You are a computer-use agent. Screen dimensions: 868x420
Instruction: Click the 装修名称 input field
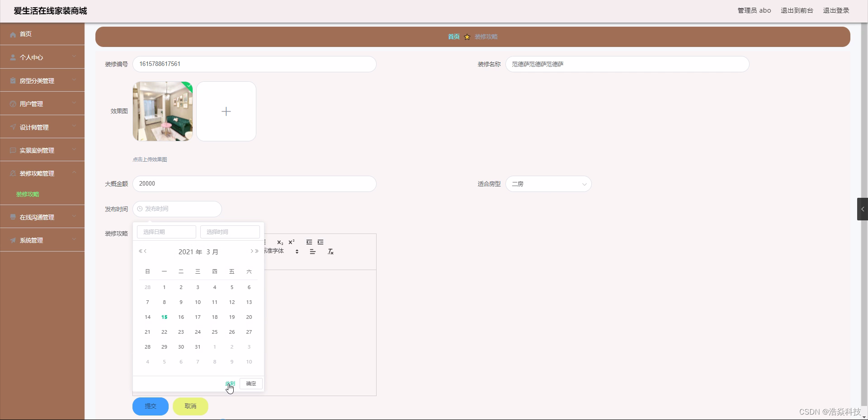[x=627, y=64]
